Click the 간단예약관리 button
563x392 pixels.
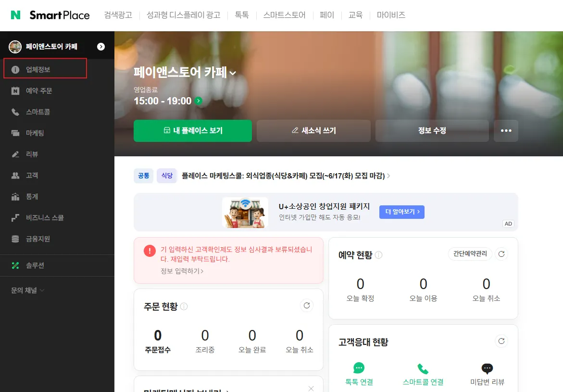pos(470,254)
